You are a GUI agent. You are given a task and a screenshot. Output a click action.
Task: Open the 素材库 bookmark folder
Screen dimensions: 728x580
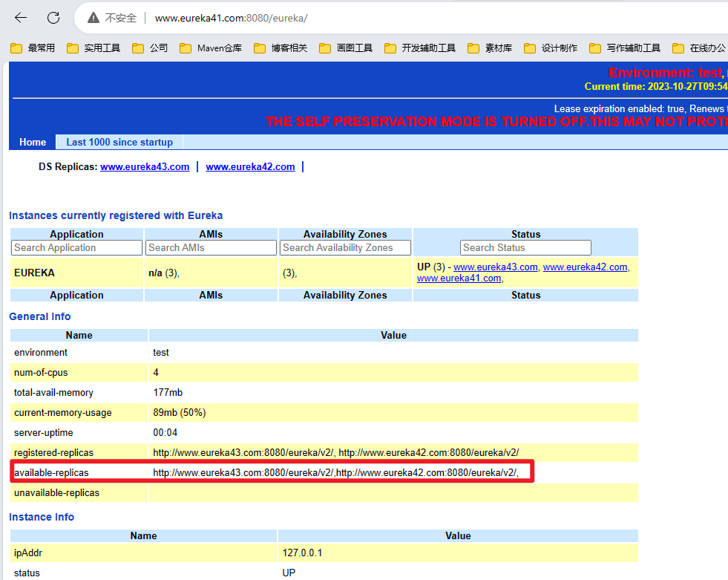coord(490,48)
